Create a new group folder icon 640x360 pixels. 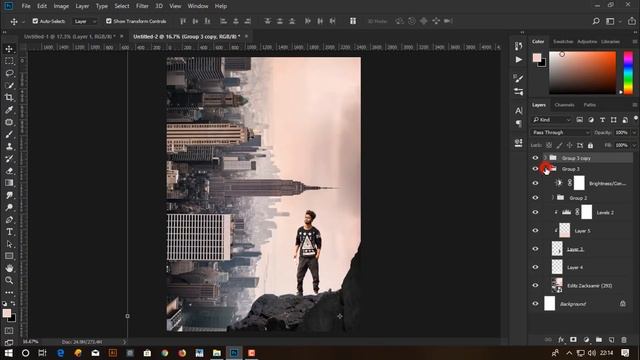[x=599, y=340]
